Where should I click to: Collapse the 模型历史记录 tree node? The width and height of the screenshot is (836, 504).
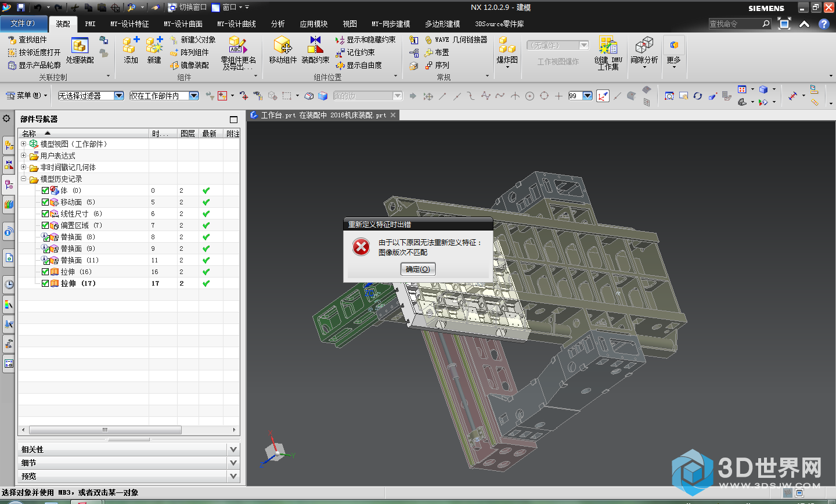pos(24,179)
